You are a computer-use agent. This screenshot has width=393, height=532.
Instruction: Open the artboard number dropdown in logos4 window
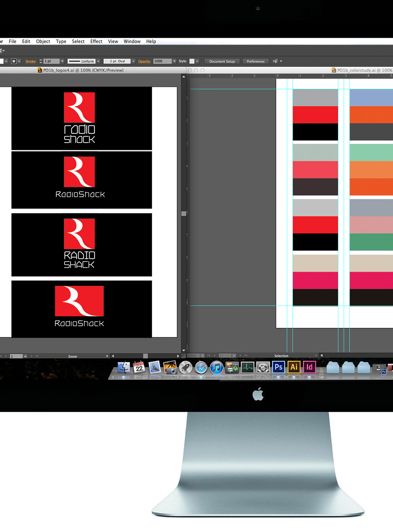25,356
